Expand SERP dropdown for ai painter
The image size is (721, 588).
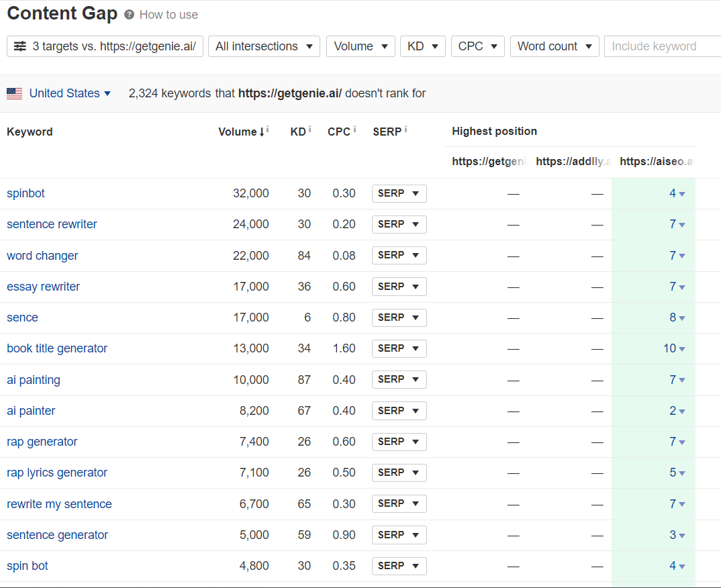[399, 411]
